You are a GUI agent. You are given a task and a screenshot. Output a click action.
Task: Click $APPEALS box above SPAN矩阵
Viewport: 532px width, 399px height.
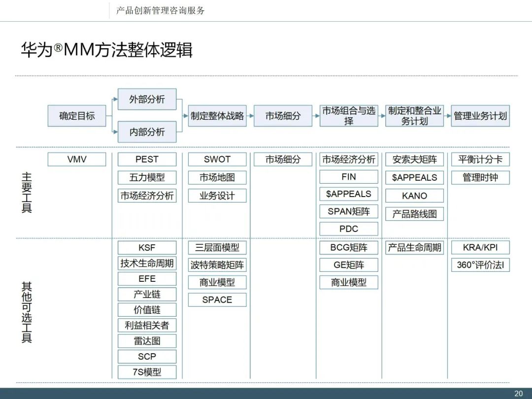pos(349,194)
